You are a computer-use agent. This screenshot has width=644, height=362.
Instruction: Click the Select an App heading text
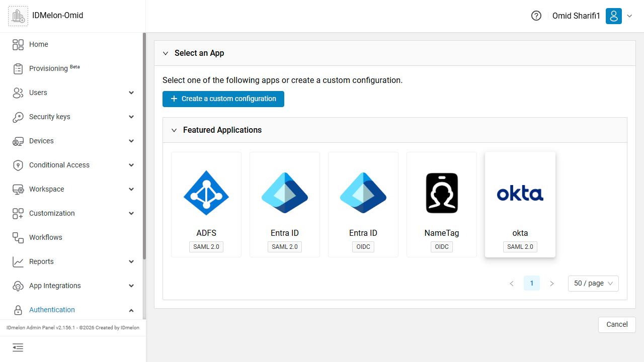coord(199,53)
